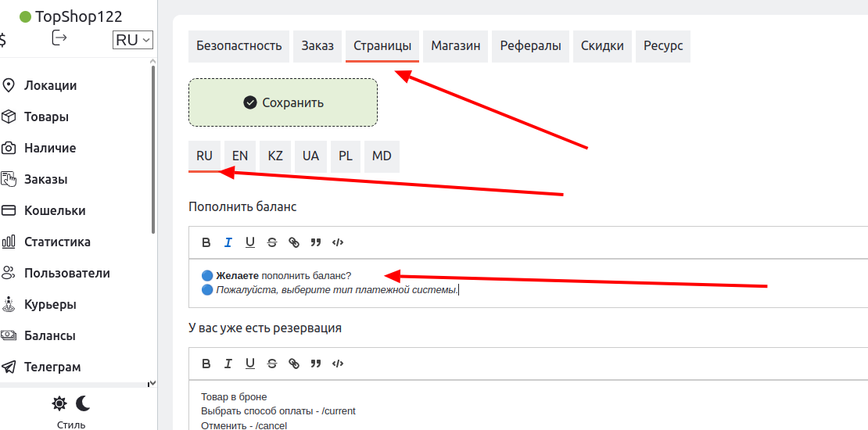
Task: Click bold icon in Пополнить баланс editor
Action: pyautogui.click(x=206, y=242)
